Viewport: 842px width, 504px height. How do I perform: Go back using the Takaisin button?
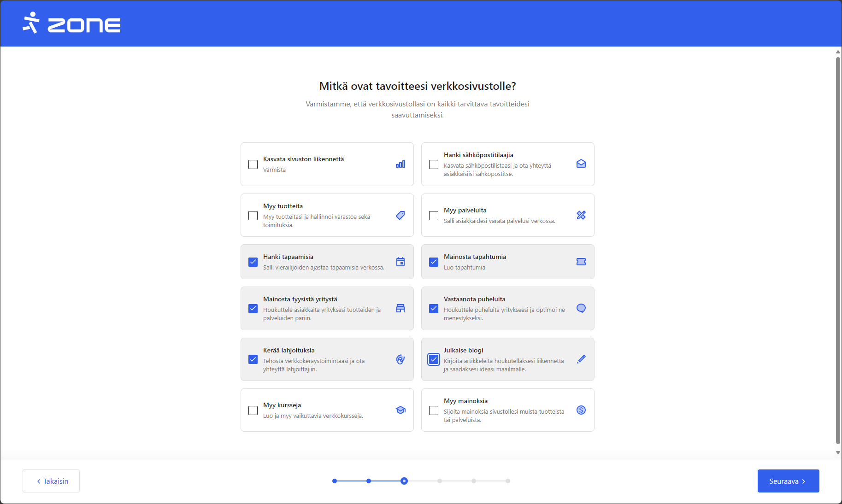51,481
